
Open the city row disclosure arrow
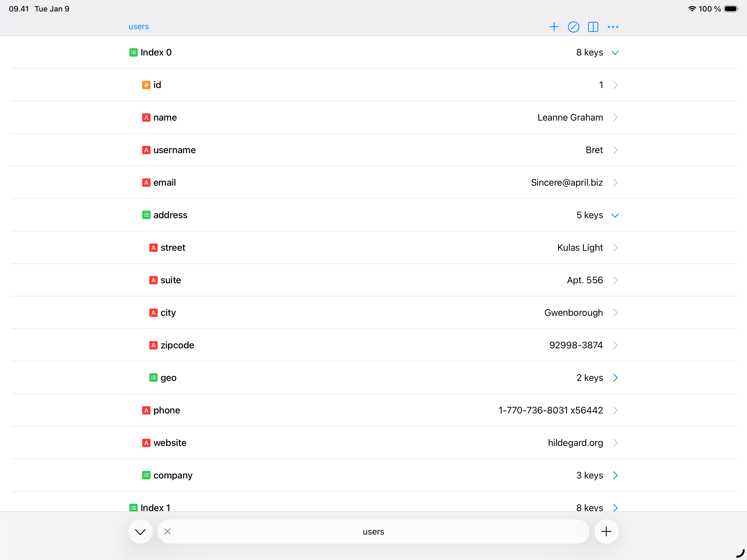pyautogui.click(x=615, y=313)
